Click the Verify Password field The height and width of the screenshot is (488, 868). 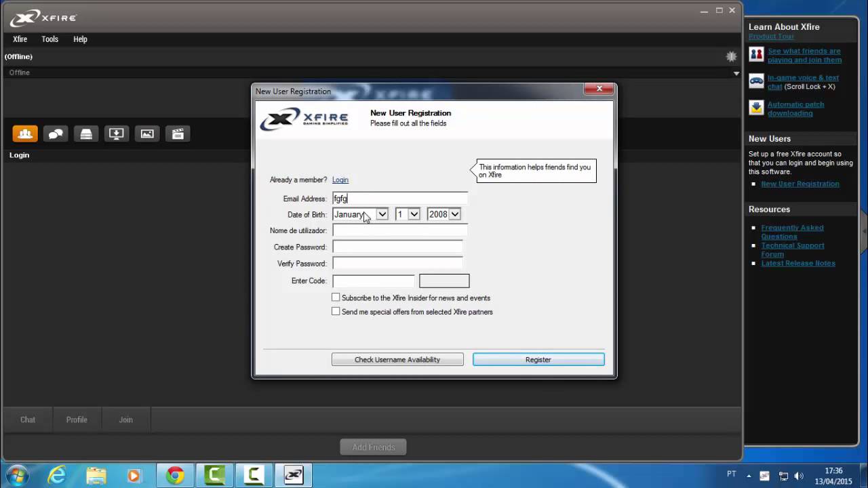click(397, 263)
